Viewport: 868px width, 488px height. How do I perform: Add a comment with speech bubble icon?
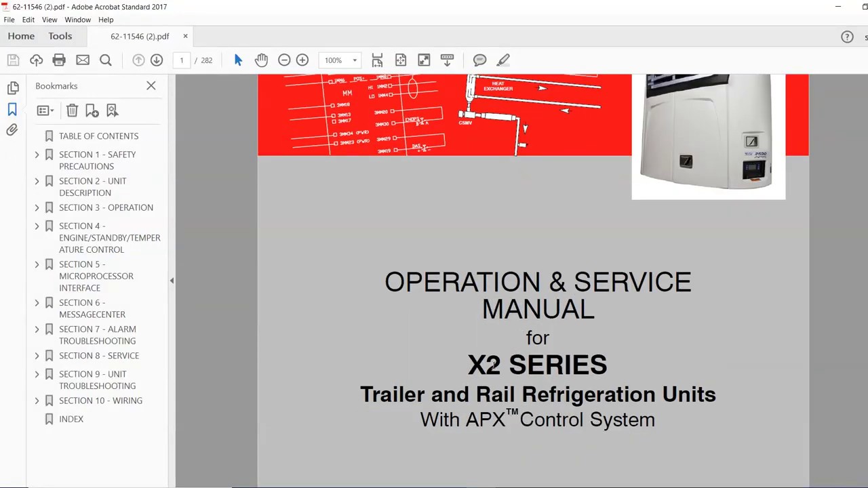tap(479, 60)
